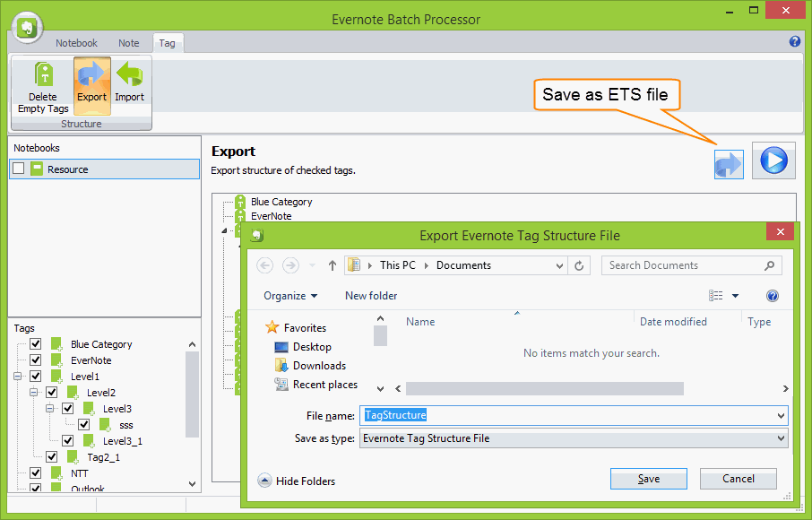
Task: Click the Export ribbon button
Action: pos(91,85)
